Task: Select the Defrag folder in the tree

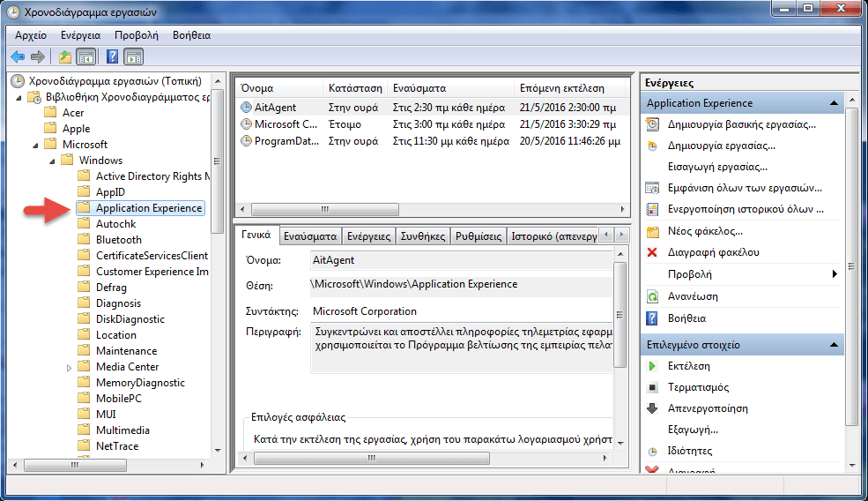Action: click(x=111, y=288)
